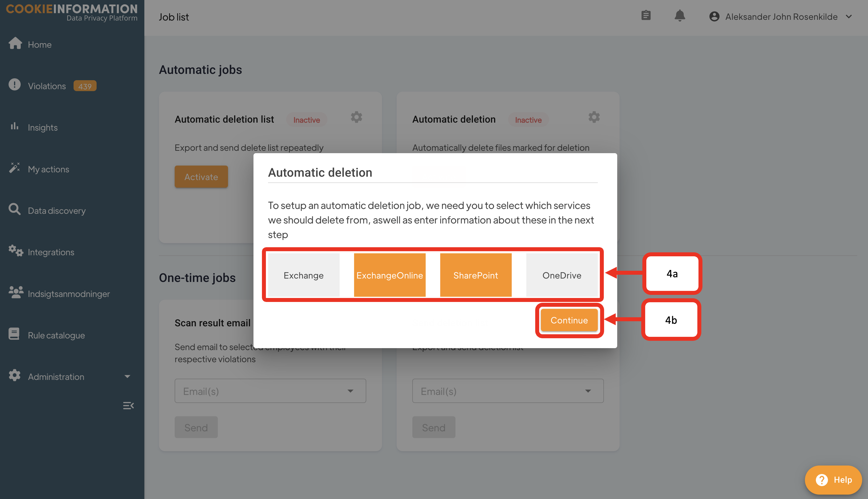This screenshot has height=499, width=868.
Task: Click the user account avatar icon
Action: click(x=714, y=16)
